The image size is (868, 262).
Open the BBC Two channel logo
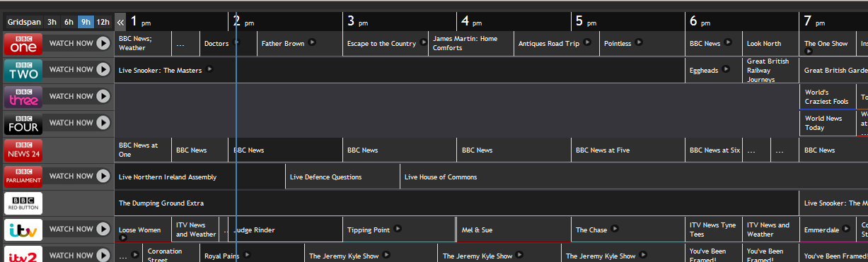(x=23, y=70)
